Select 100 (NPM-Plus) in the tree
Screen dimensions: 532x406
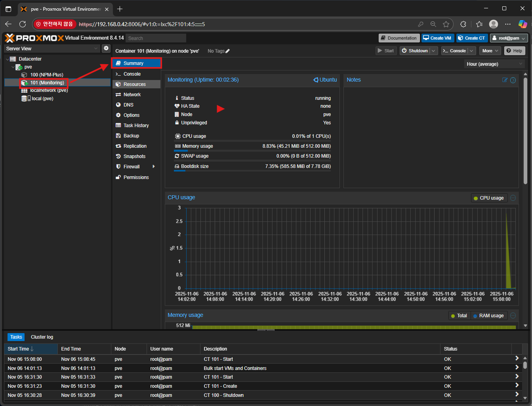click(46, 75)
